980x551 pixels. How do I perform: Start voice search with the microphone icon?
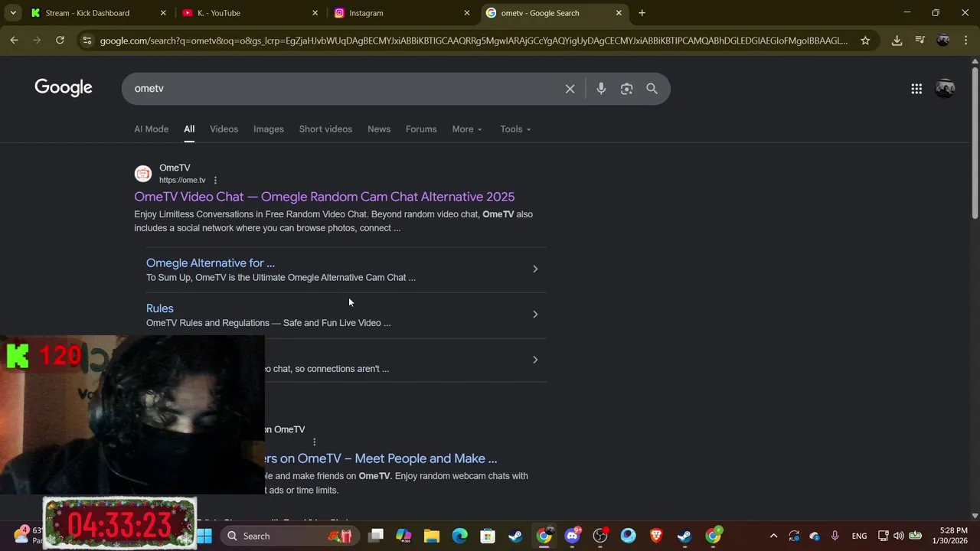[601, 89]
